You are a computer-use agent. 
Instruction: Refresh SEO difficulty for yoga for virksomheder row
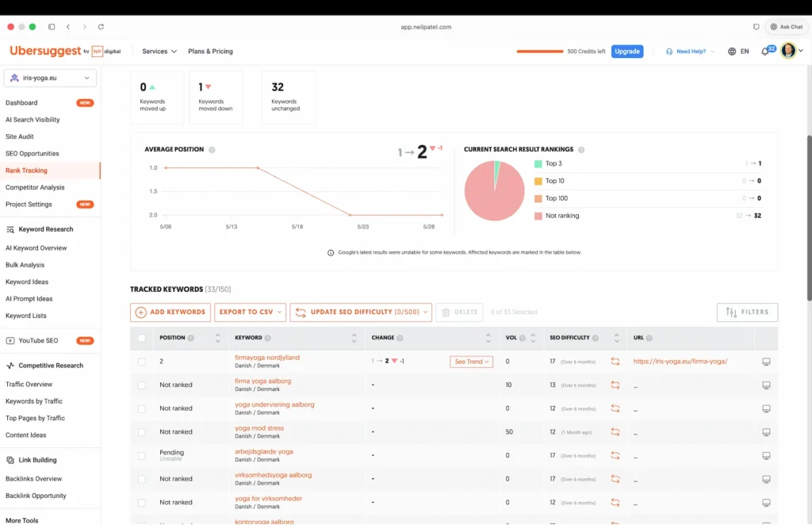coord(615,502)
